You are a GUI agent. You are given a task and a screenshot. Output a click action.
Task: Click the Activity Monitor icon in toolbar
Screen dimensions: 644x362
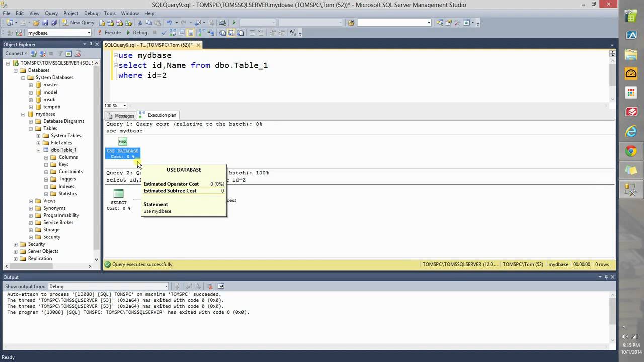[223, 22]
